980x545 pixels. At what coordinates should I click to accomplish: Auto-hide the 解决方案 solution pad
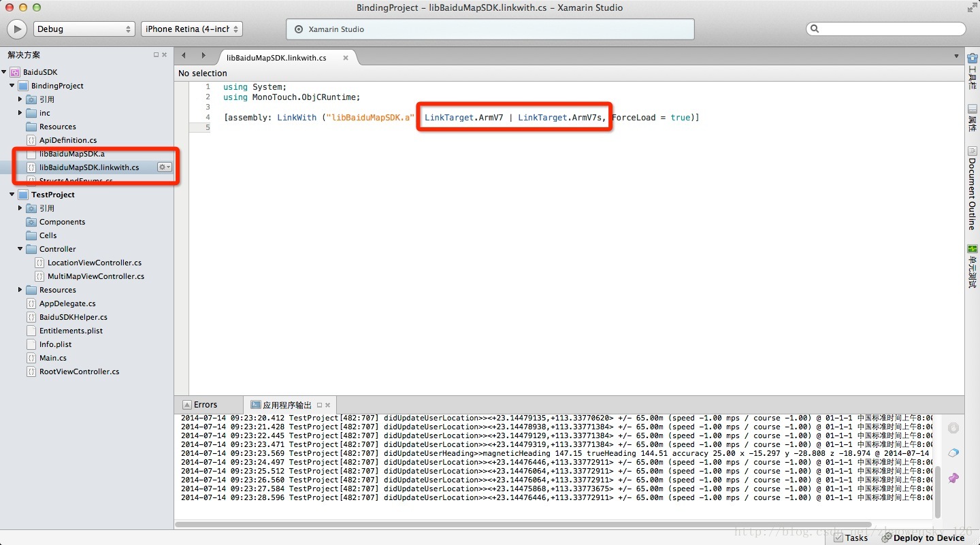pos(156,54)
